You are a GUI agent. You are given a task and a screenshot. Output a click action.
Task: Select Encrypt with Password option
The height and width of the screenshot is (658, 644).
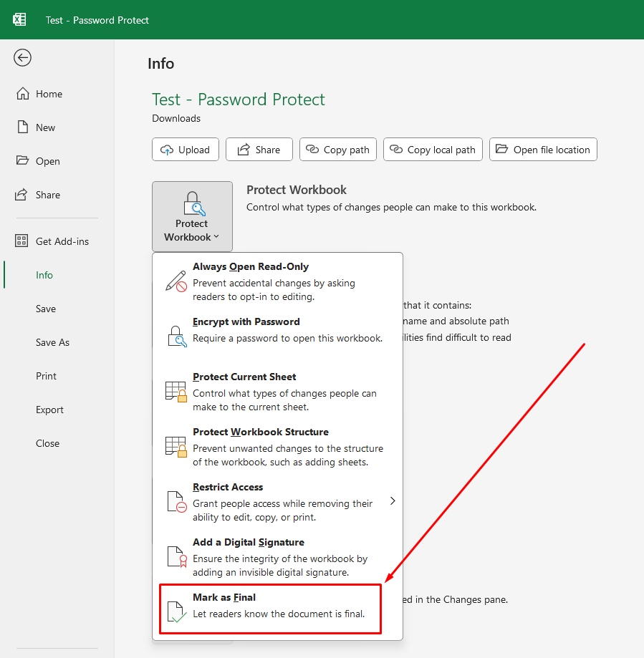(x=277, y=336)
